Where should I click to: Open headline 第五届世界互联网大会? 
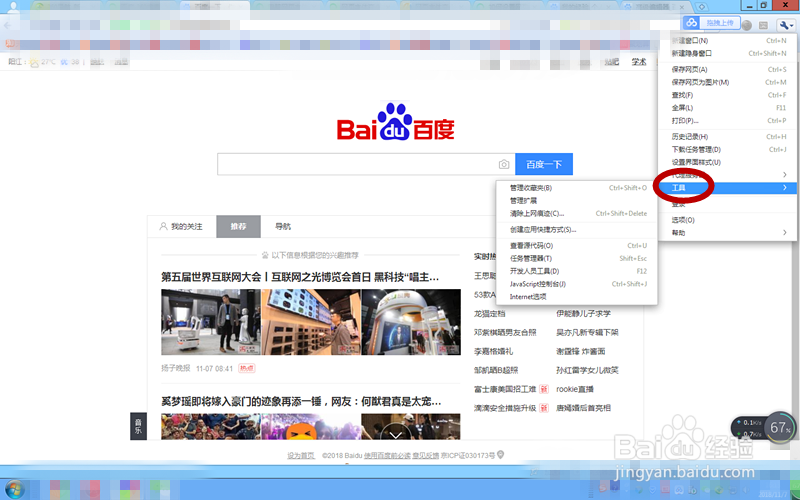[300, 277]
